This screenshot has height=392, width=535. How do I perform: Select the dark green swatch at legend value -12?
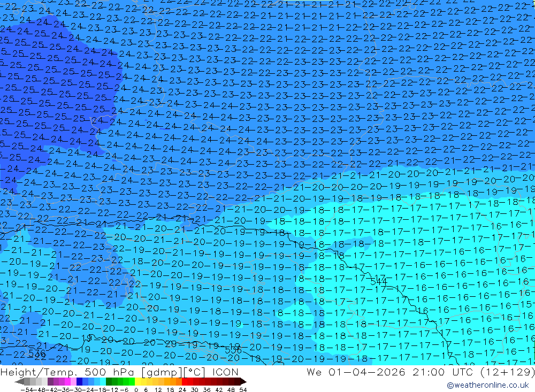point(109,382)
